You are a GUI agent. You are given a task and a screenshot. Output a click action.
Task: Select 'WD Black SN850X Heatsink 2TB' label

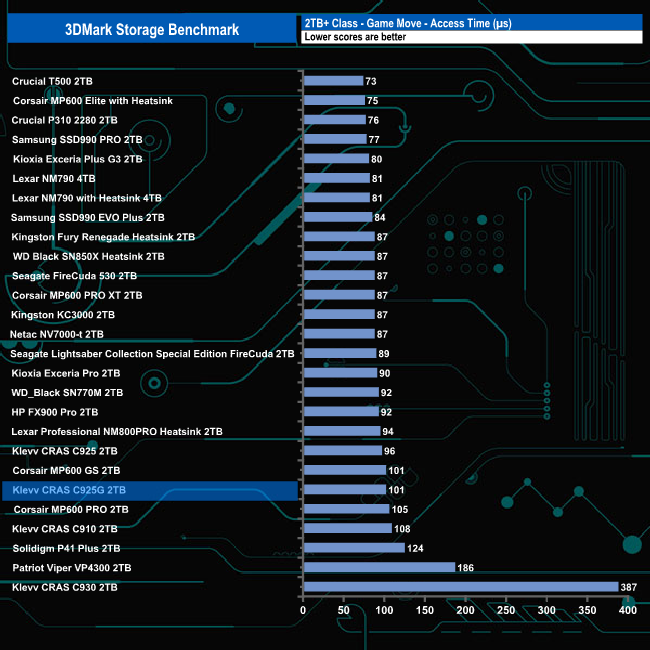(89, 257)
